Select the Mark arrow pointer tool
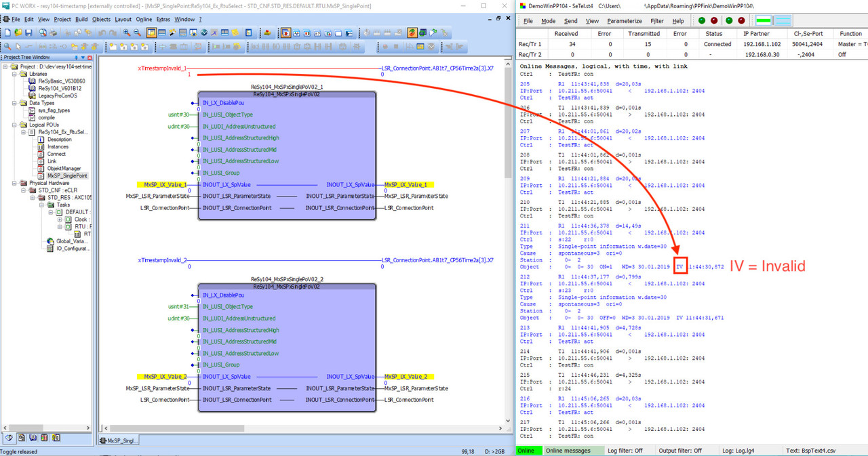Viewport: 868px width, 456px height. click(x=18, y=46)
